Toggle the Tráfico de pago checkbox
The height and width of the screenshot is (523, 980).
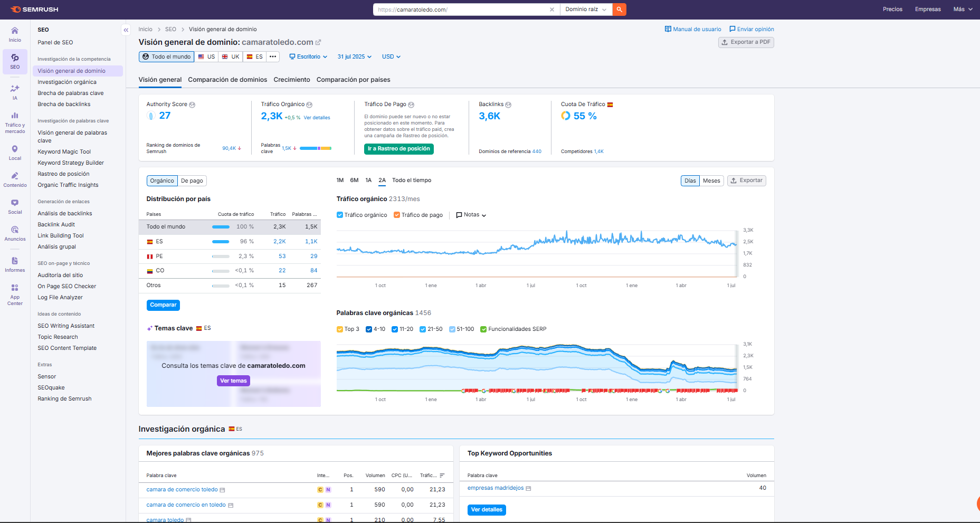tap(397, 215)
